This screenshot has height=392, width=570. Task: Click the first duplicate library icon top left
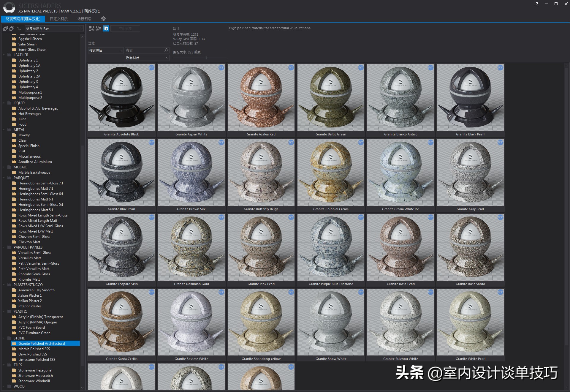[x=5, y=28]
